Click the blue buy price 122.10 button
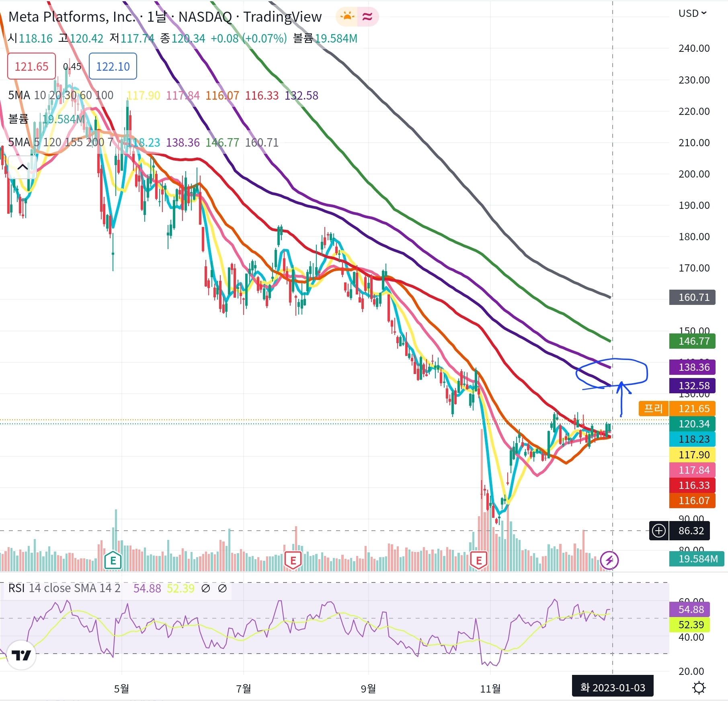The image size is (728, 701). (x=113, y=66)
